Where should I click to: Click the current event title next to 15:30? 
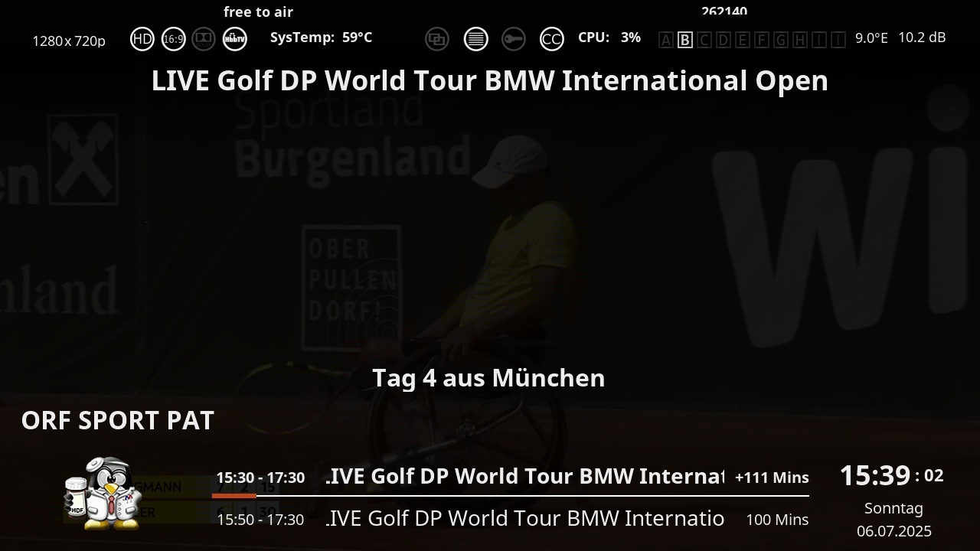click(x=524, y=476)
